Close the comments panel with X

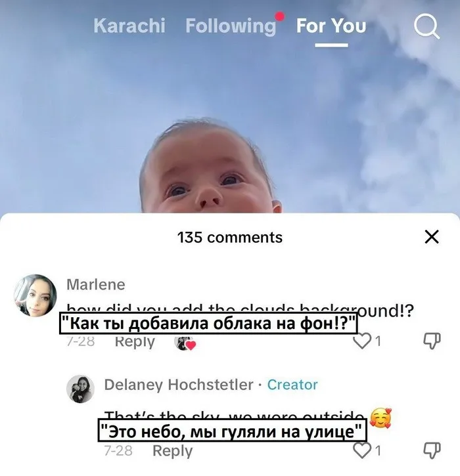click(x=431, y=237)
